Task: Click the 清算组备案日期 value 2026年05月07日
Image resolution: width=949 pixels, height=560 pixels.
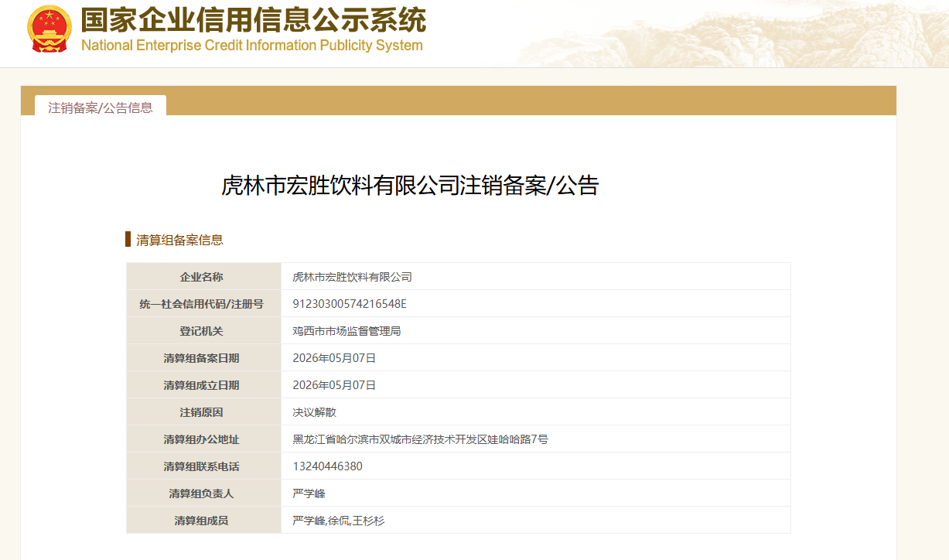Action: click(x=334, y=358)
